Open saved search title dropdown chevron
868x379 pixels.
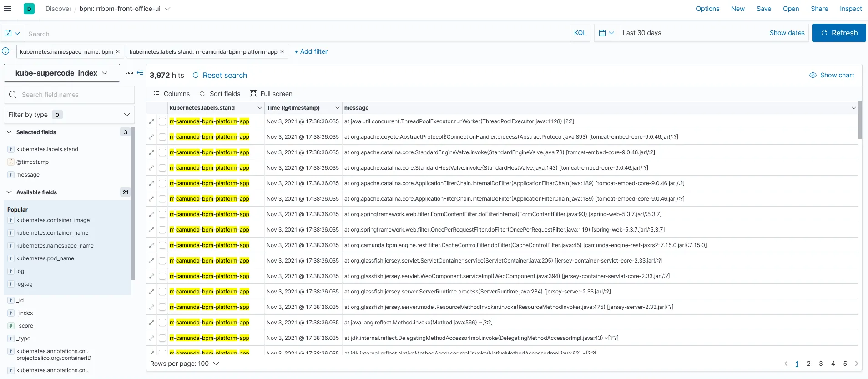168,9
